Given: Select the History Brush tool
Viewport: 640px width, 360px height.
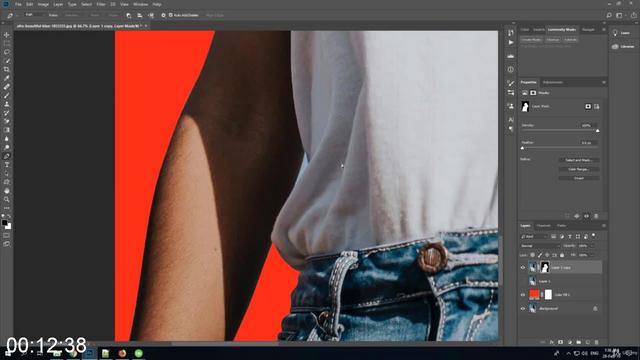Looking at the screenshot, I should 7,113.
